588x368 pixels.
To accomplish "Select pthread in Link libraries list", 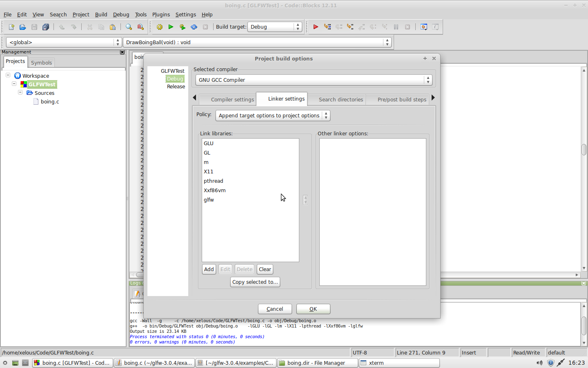I will click(x=214, y=181).
